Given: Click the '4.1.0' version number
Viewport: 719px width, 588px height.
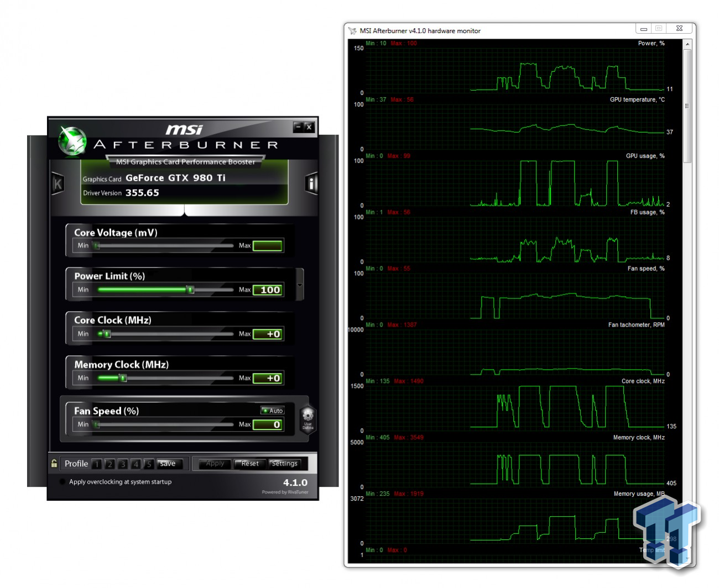Looking at the screenshot, I should pos(295,483).
